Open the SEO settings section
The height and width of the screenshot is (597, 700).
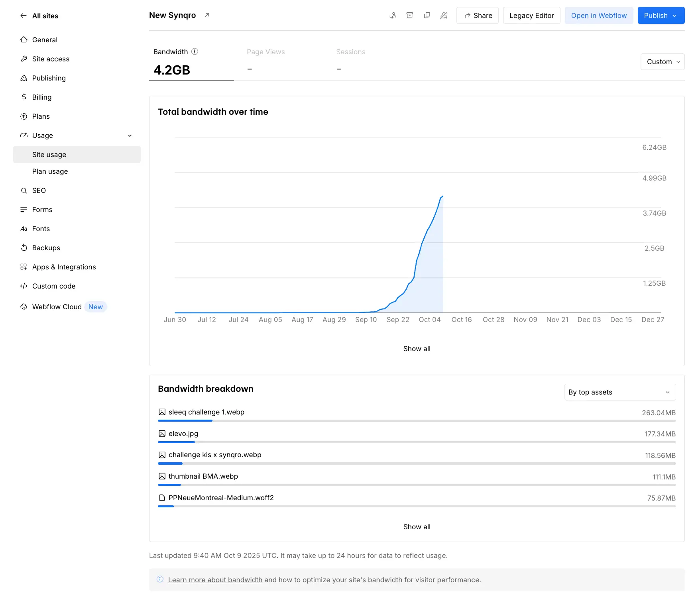[x=39, y=190]
